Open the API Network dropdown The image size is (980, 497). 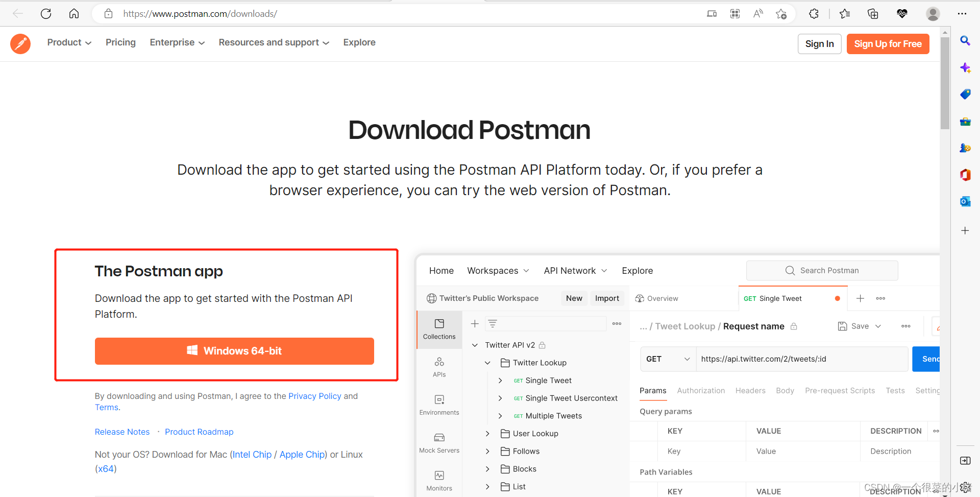(x=575, y=271)
